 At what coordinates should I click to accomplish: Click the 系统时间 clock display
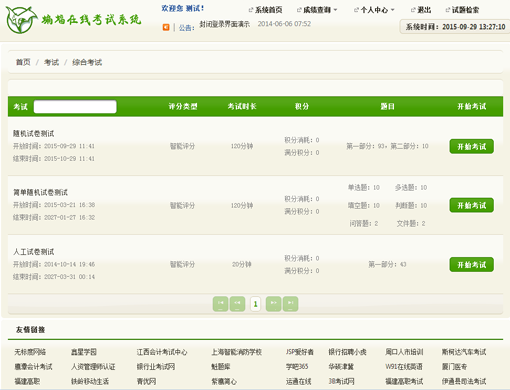(455, 27)
